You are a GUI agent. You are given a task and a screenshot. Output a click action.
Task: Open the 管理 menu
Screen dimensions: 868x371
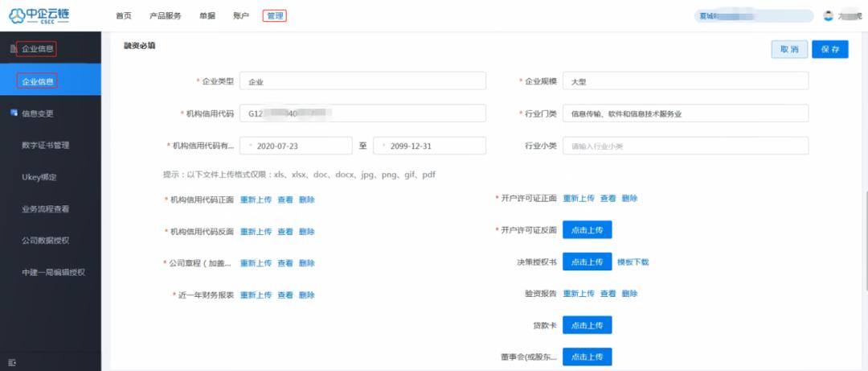point(275,16)
